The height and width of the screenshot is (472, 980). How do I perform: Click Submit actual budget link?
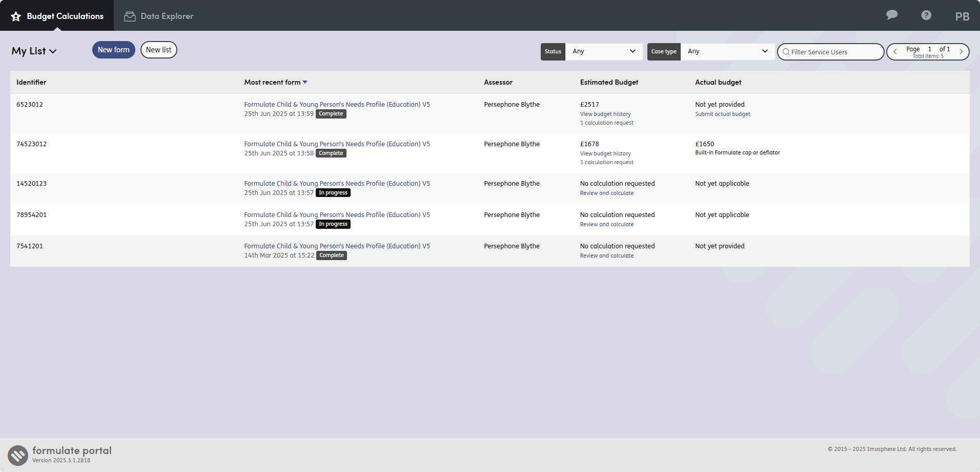723,114
